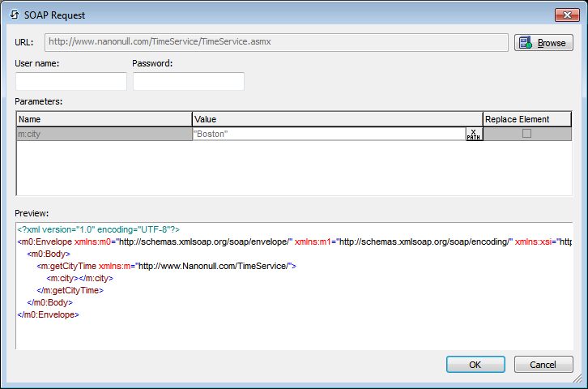Click the URL text field
Image resolution: width=588 pixels, height=389 pixels.
[x=275, y=42]
